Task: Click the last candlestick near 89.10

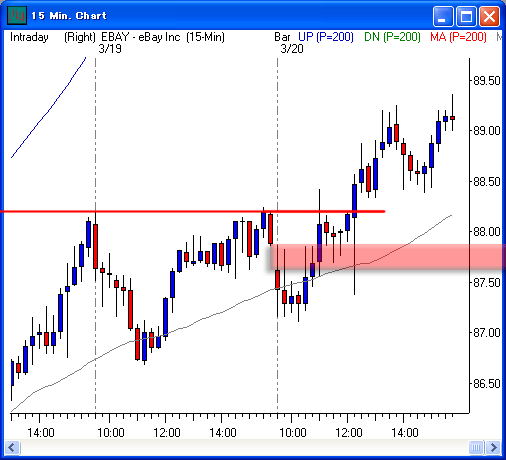Action: [x=452, y=117]
